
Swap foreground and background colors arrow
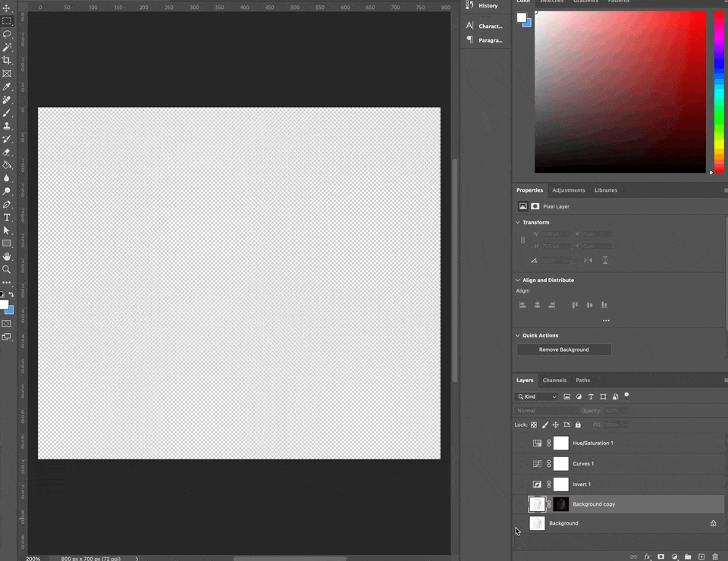11,295
